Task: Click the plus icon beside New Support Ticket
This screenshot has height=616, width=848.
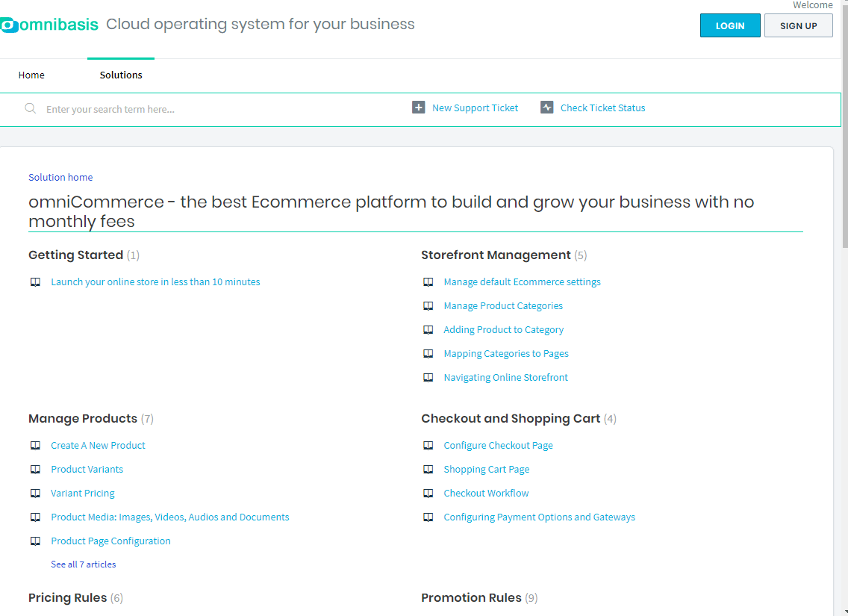Action: pos(419,108)
